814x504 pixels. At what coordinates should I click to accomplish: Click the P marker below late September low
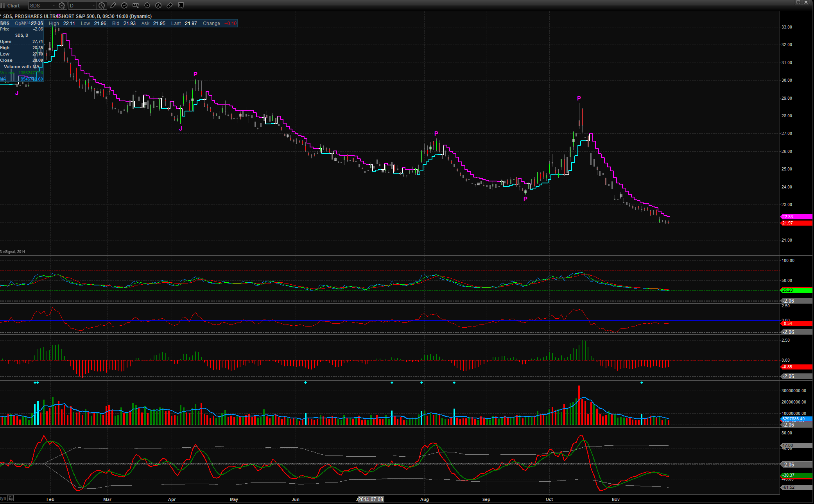click(525, 199)
